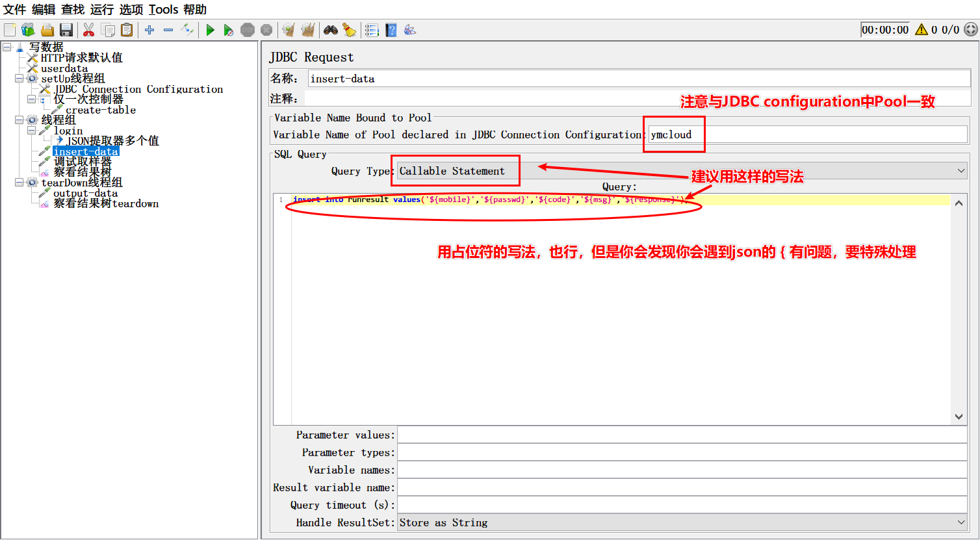Screen dimensions: 980x540
Task: Collapse the login sampler node
Action: (31, 131)
